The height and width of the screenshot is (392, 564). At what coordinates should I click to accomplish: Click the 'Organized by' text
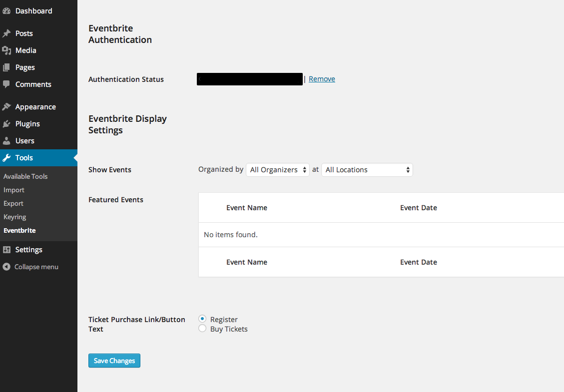point(221,169)
